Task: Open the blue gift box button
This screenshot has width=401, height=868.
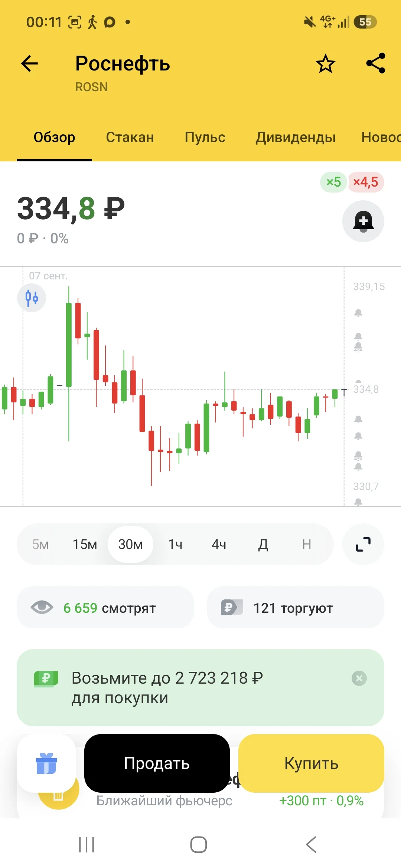Action: tap(46, 763)
